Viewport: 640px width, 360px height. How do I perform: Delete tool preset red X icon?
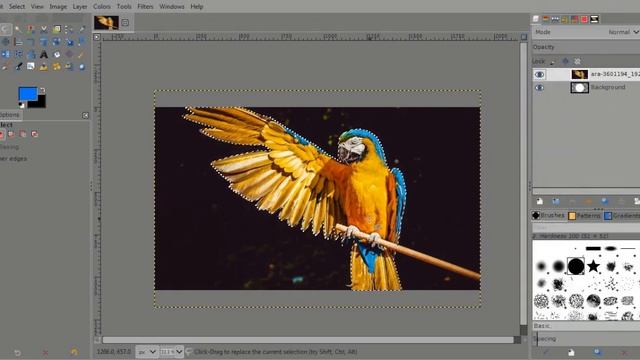[45, 352]
